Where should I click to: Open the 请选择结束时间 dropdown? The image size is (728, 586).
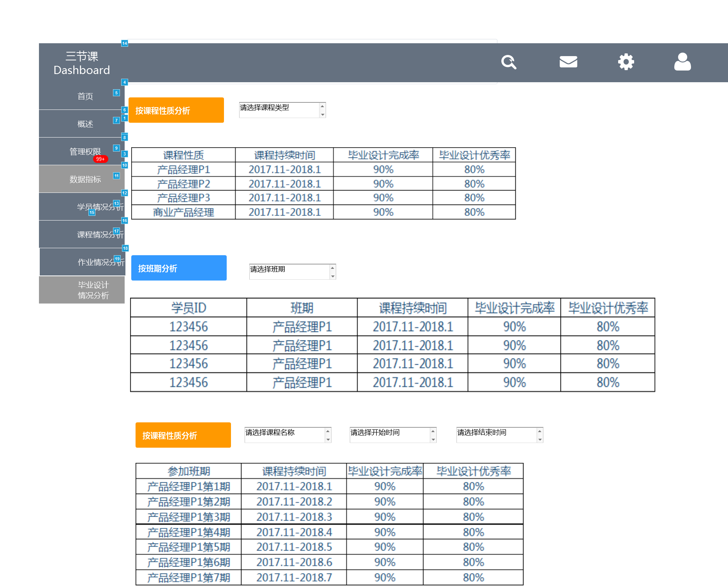click(x=500, y=435)
